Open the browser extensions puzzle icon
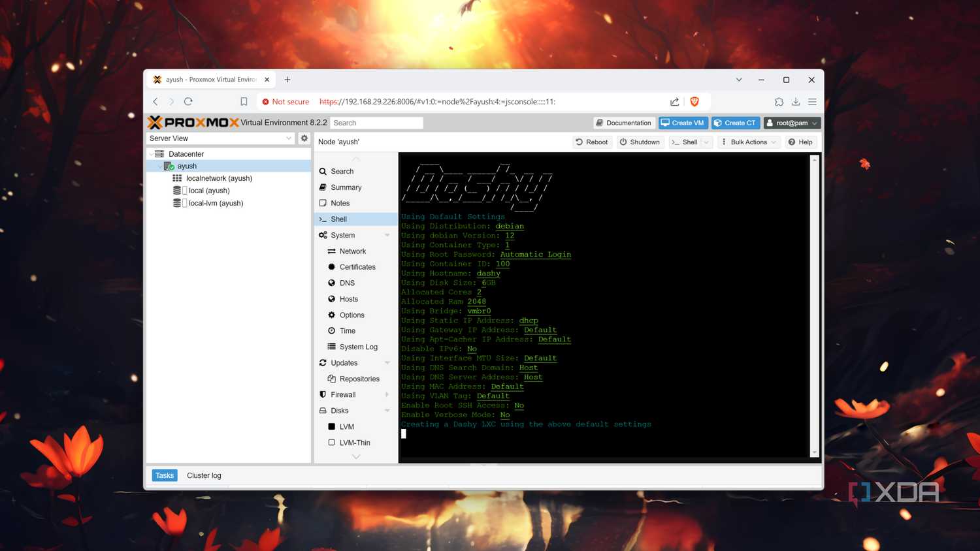Screen dimensions: 980x551 (x=779, y=102)
